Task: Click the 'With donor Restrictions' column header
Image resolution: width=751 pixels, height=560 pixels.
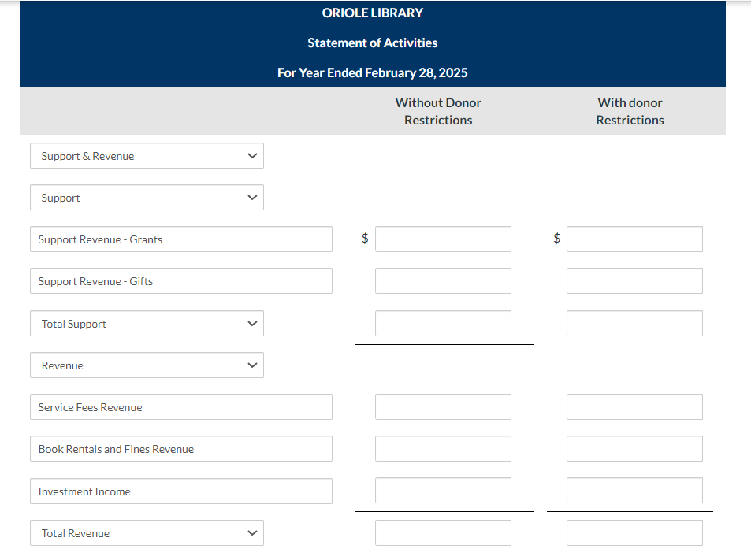Action: [x=630, y=111]
